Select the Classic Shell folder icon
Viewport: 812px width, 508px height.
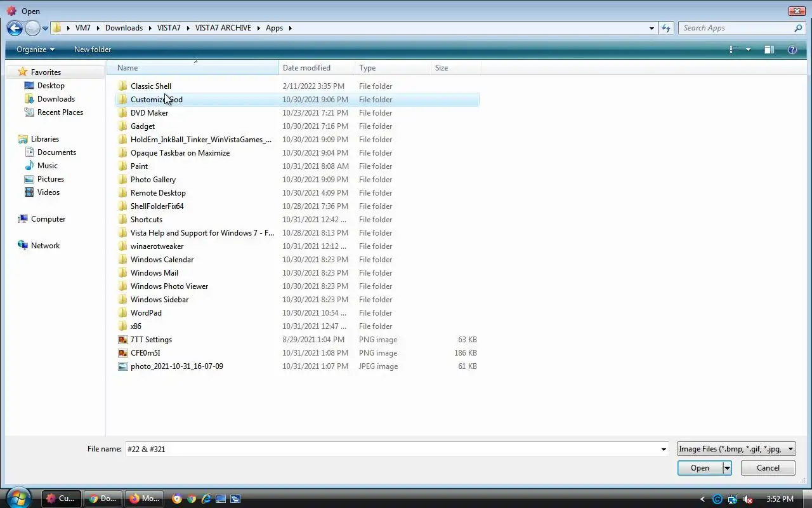tap(123, 86)
